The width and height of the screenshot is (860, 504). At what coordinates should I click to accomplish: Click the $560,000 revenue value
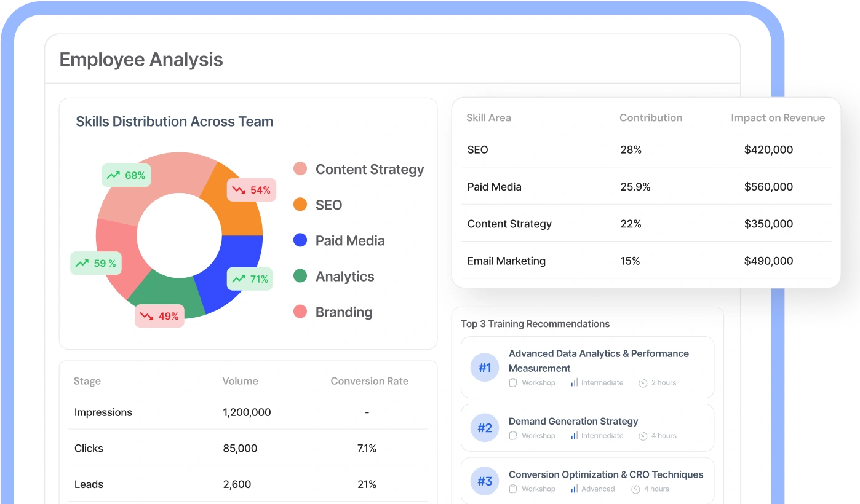tap(768, 186)
